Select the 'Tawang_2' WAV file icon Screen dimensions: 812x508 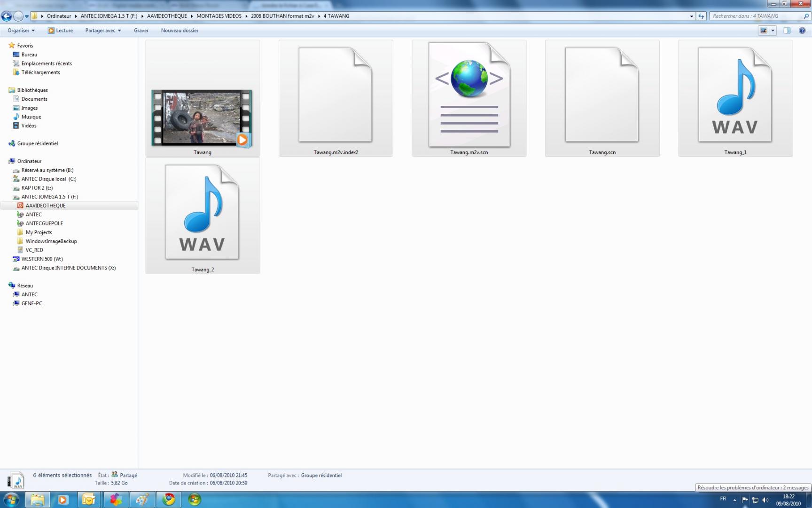[203, 212]
